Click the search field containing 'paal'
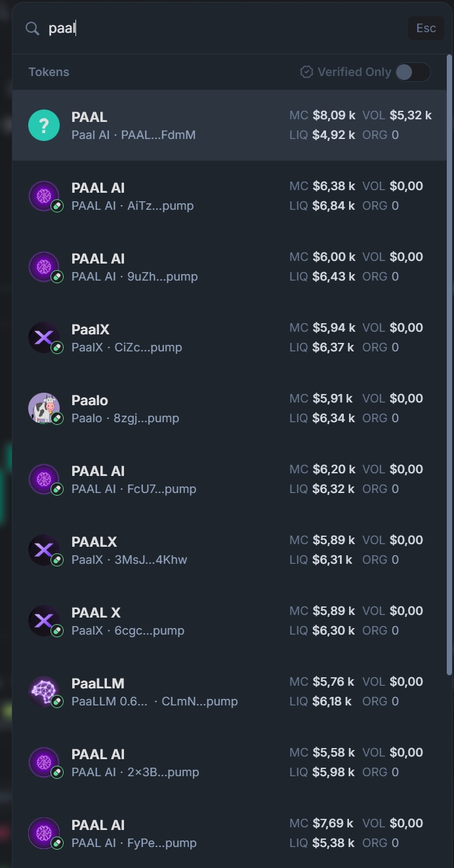Image resolution: width=454 pixels, height=868 pixels. 223,28
